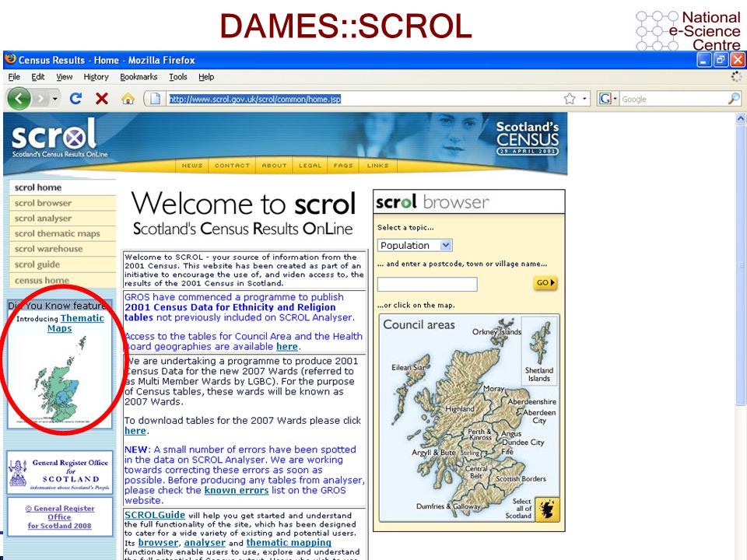Open scrol browser in the sidebar
The width and height of the screenshot is (747, 560).
click(62, 203)
